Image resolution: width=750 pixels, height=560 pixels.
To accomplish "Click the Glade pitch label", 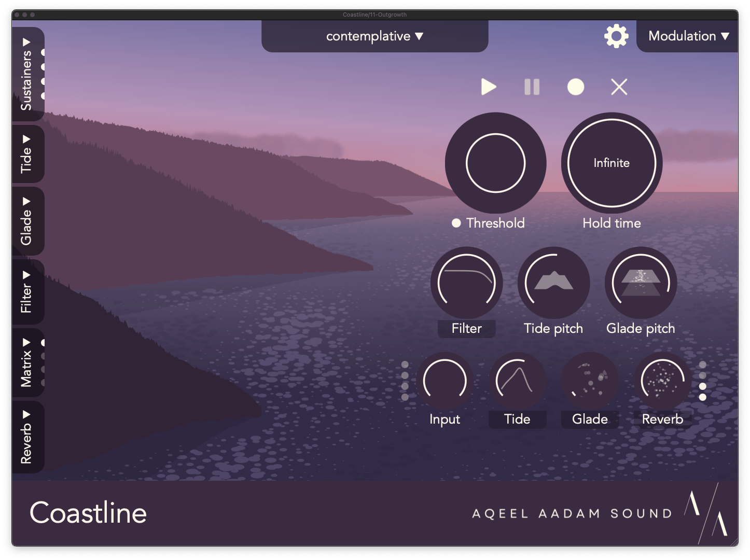I will point(641,328).
